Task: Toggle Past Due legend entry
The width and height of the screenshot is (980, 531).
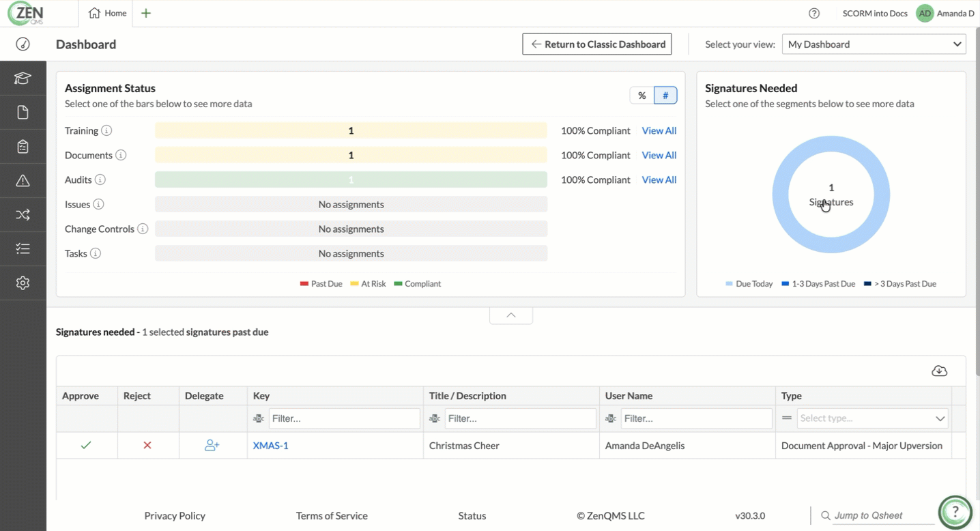Action: tap(321, 284)
